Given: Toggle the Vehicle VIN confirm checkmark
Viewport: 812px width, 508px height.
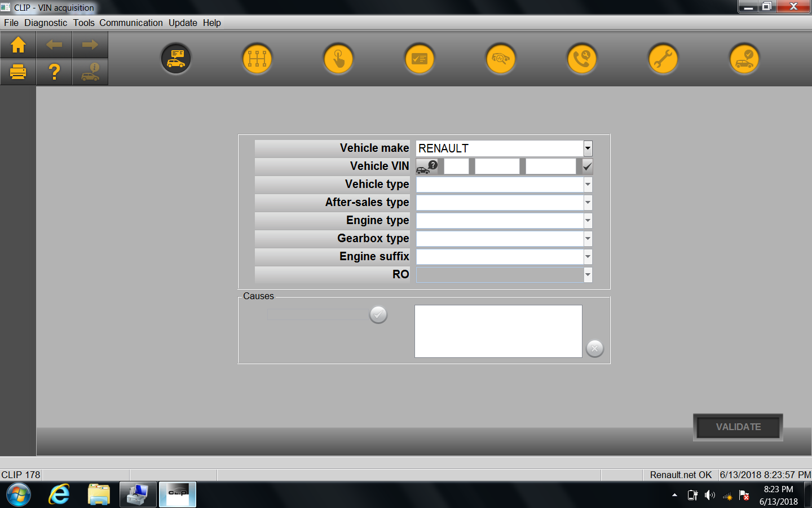Looking at the screenshot, I should tap(587, 167).
